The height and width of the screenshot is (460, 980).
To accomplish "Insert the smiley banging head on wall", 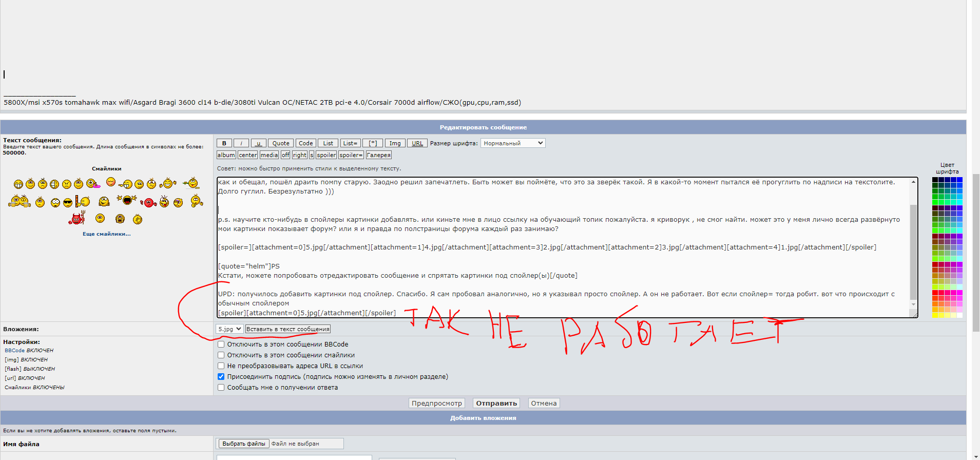I will click(x=83, y=201).
